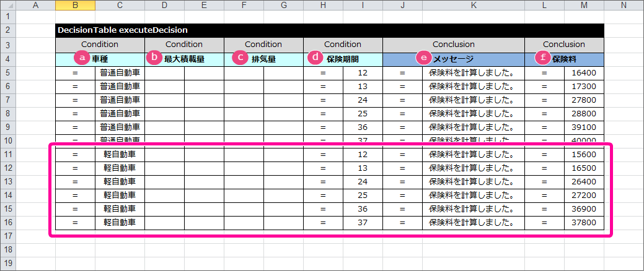Click column I header

pyautogui.click(x=363, y=5)
